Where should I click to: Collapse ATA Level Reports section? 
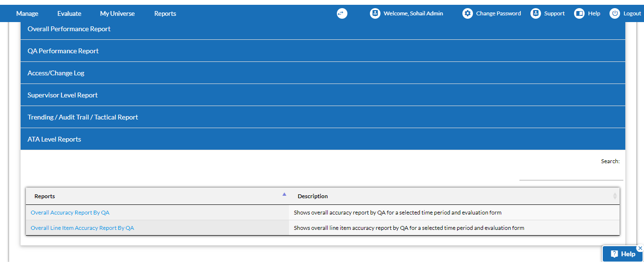click(323, 139)
